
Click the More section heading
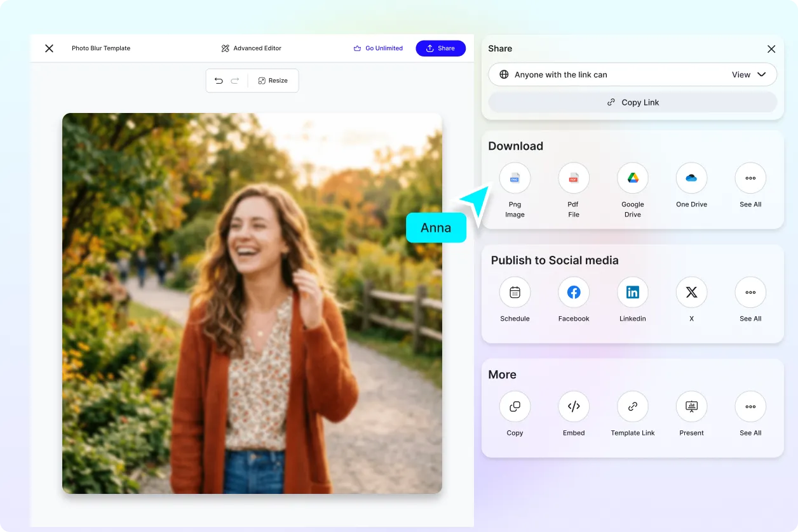pyautogui.click(x=503, y=375)
